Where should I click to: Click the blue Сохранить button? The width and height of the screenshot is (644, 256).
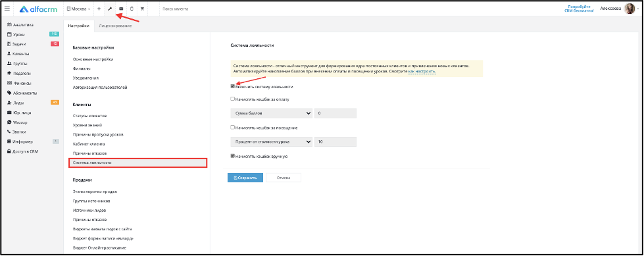tap(245, 178)
